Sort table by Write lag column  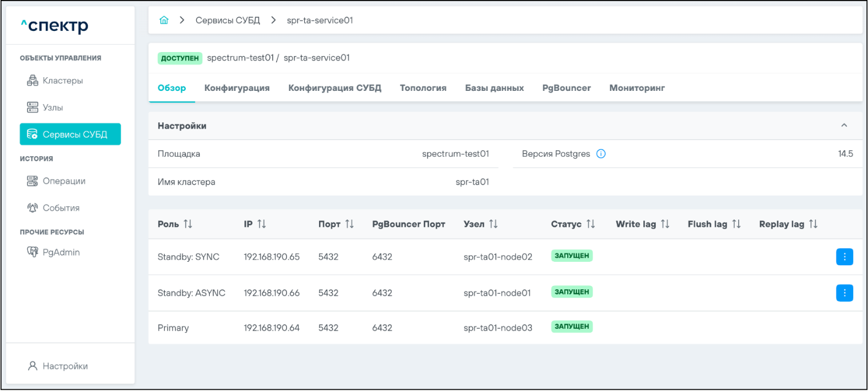[x=664, y=224]
